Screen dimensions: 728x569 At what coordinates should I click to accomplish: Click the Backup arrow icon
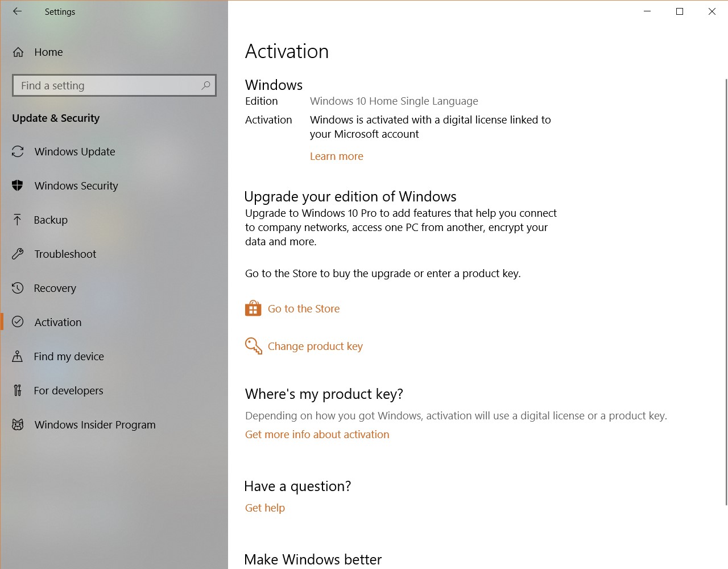(x=17, y=220)
